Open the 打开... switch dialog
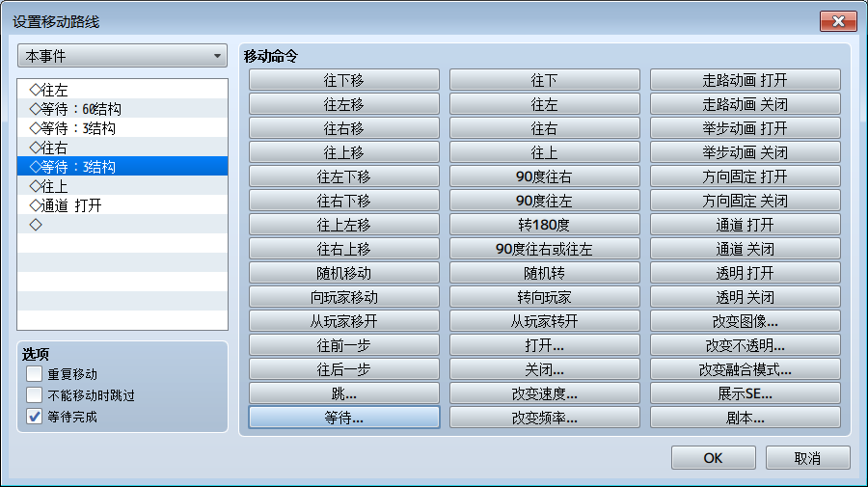 (544, 345)
